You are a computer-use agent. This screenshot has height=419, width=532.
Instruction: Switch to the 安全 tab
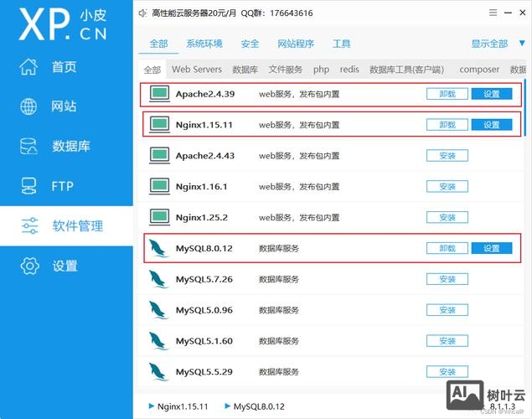pyautogui.click(x=250, y=44)
